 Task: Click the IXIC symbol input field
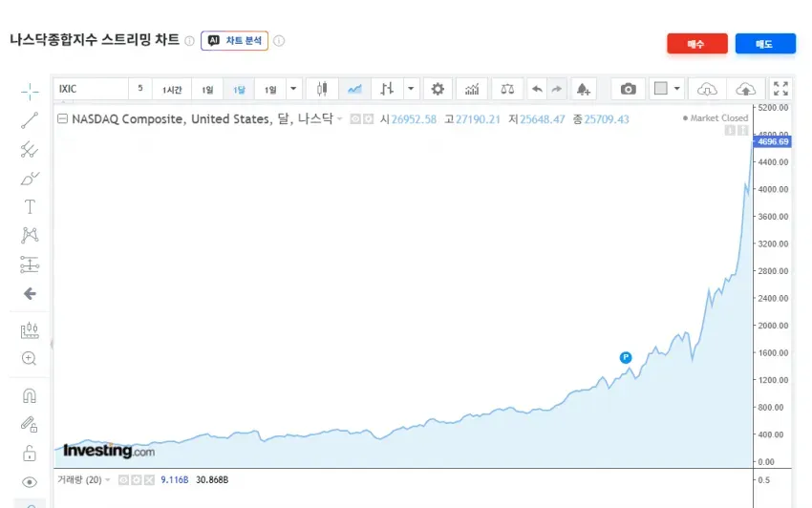point(91,89)
